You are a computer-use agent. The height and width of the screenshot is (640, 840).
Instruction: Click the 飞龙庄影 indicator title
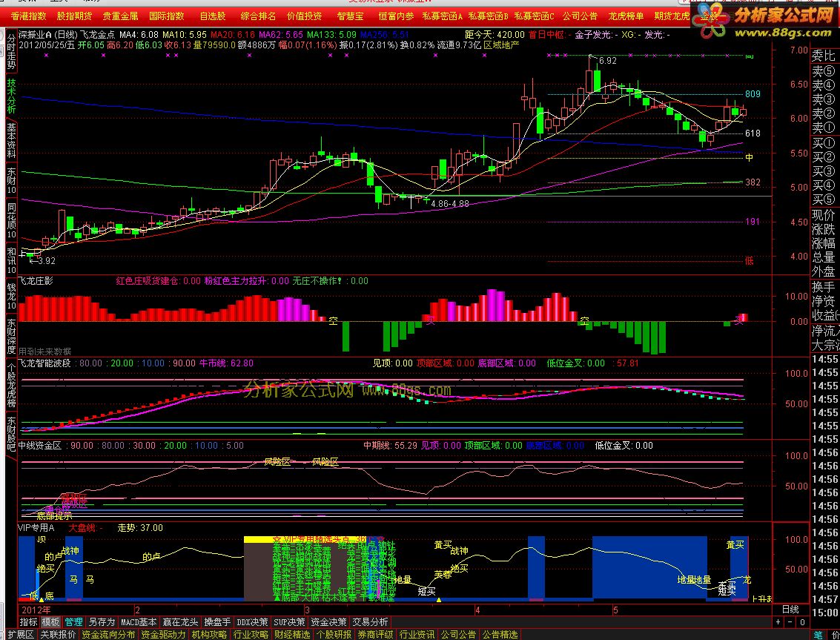36,280
